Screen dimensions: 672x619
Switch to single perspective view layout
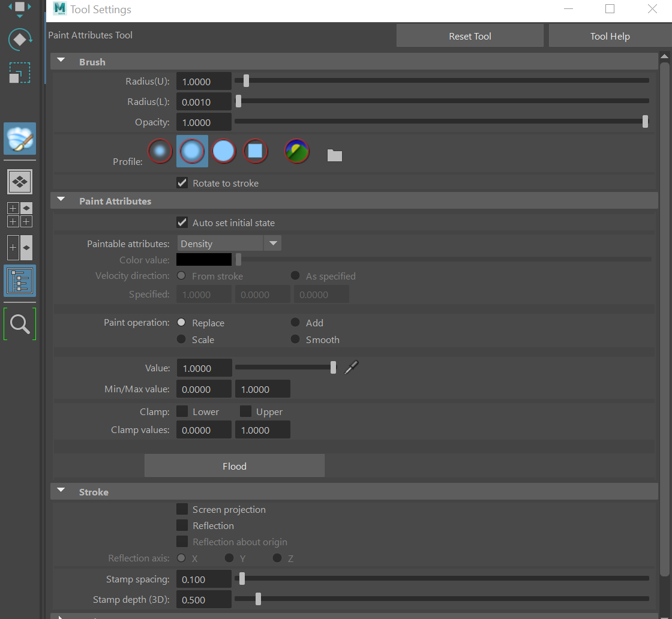tap(20, 182)
